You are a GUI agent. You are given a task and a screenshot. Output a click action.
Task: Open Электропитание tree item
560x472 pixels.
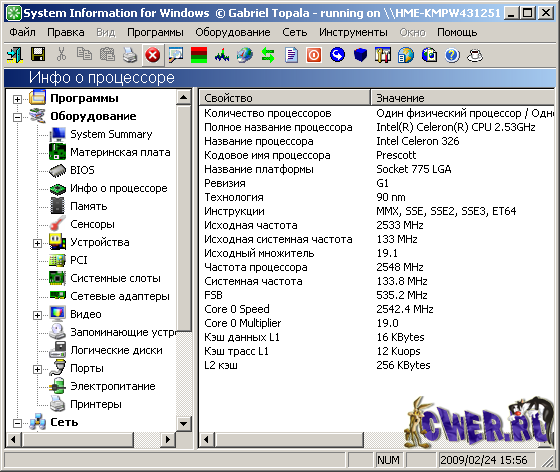pos(112,386)
